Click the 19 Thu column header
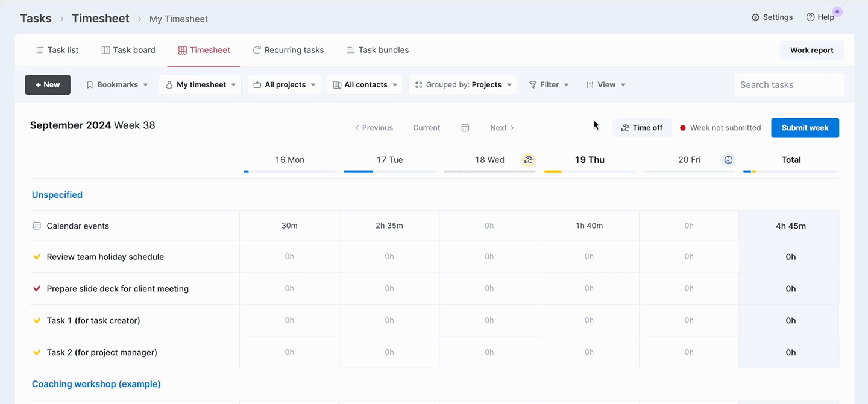Image resolution: width=868 pixels, height=404 pixels. tap(590, 160)
